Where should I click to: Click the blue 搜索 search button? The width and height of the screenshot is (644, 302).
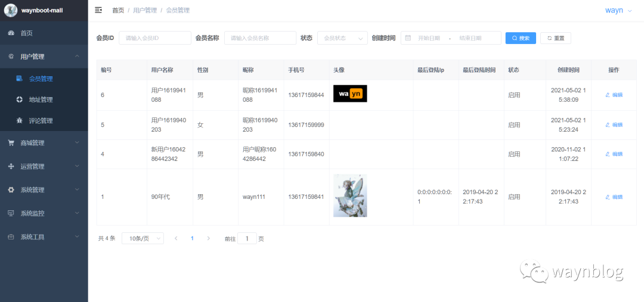click(521, 38)
